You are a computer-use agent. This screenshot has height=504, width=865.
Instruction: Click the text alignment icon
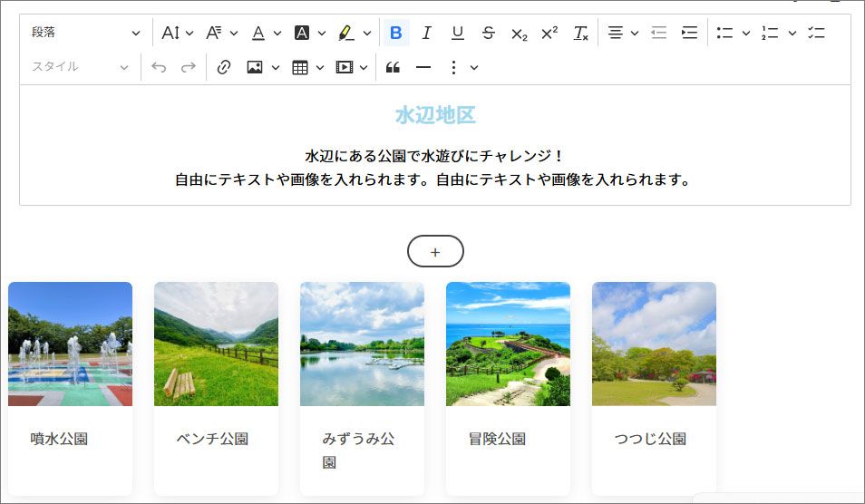tap(616, 33)
